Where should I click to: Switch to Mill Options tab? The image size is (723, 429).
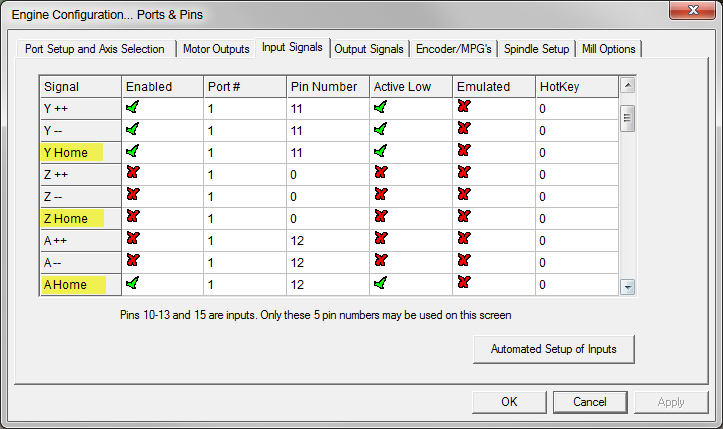(x=608, y=49)
